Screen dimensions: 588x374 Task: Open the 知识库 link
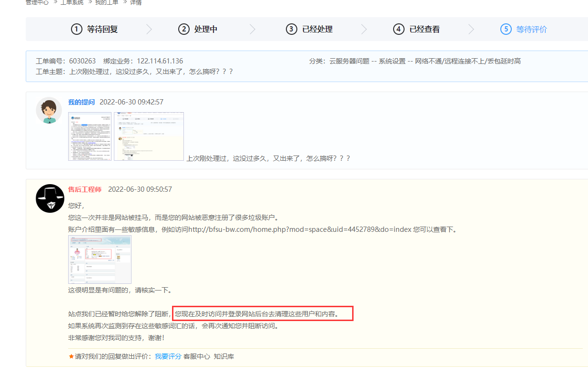pos(223,356)
